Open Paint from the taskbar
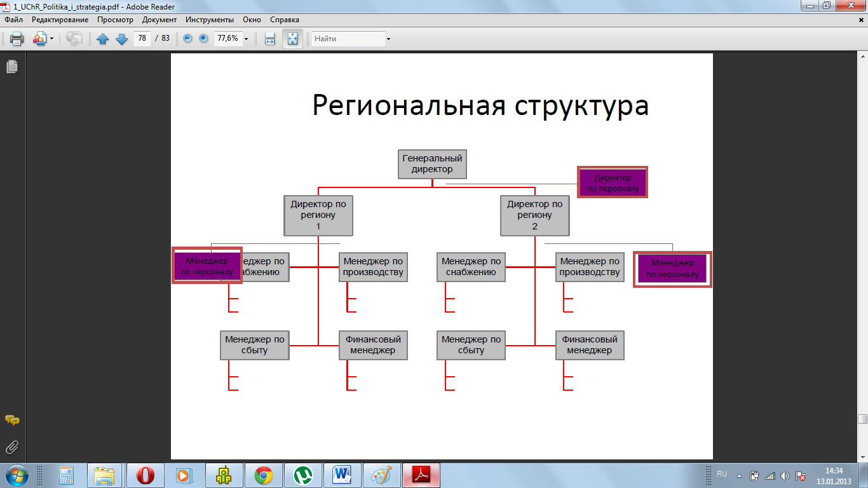The image size is (868, 488). click(381, 475)
